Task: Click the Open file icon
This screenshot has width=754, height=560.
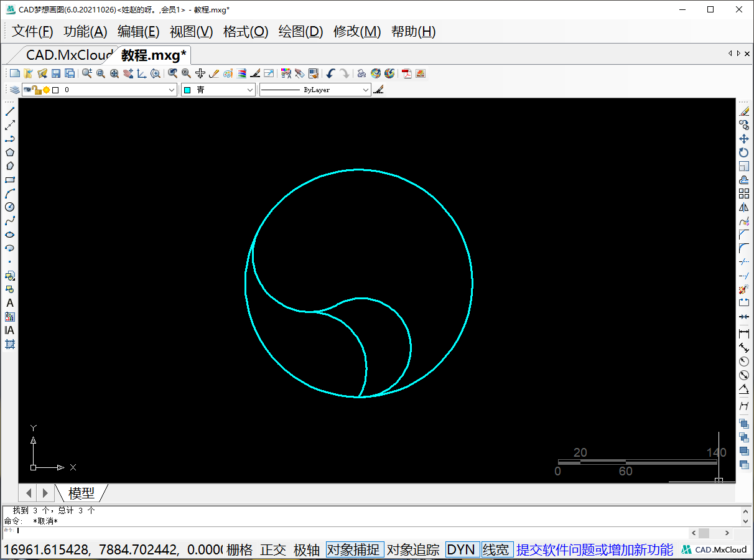Action: point(29,73)
